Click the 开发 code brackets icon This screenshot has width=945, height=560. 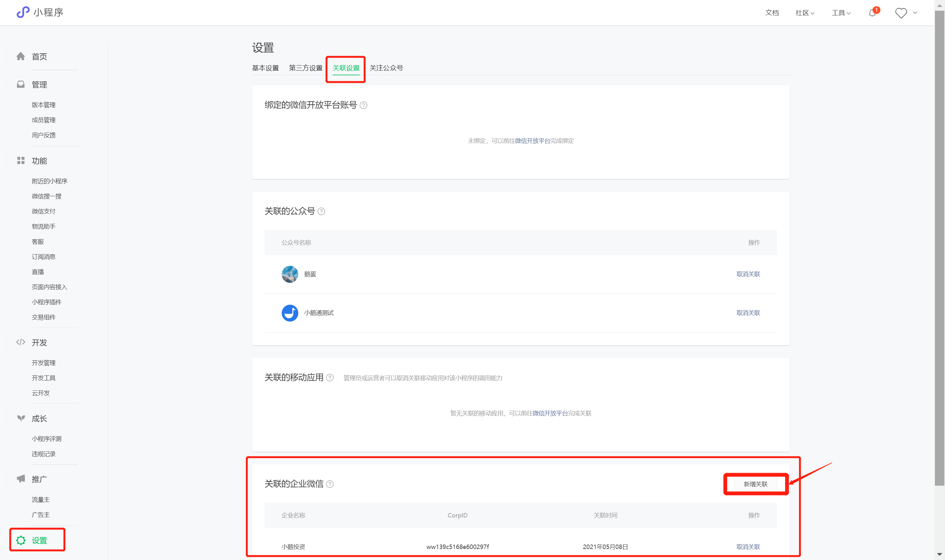coord(21,342)
